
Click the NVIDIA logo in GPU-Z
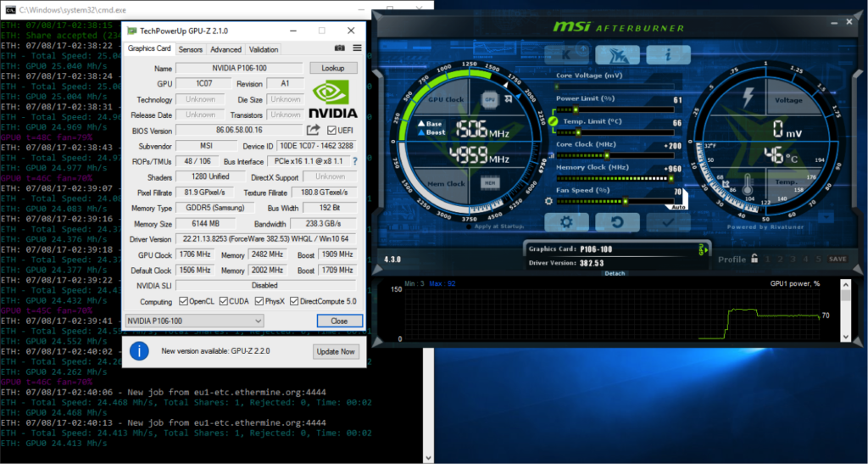pos(332,99)
